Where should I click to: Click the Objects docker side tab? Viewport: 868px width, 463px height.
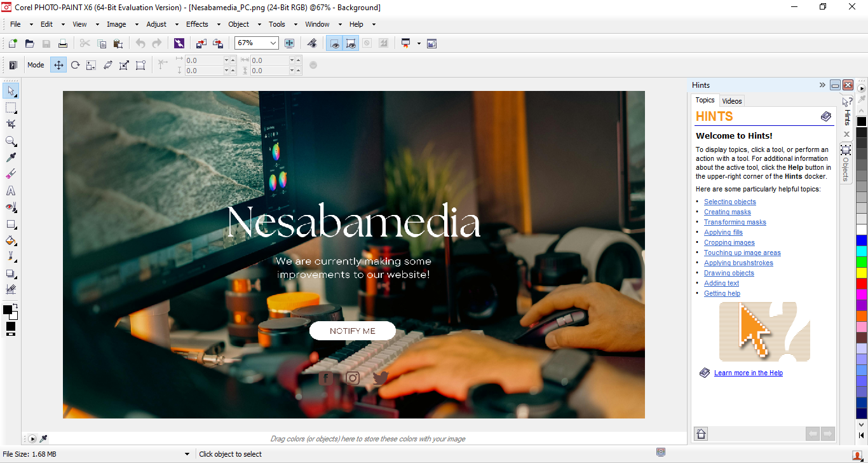(x=846, y=167)
